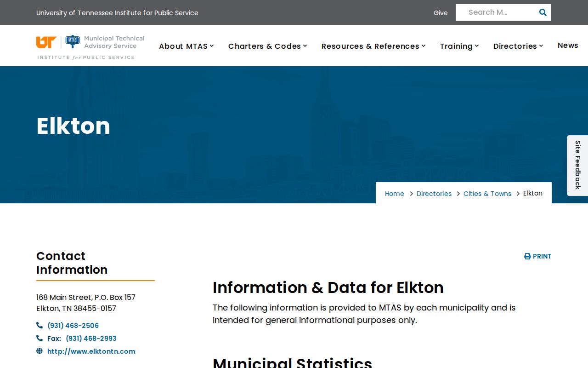Screen dimensions: 588x368
Task: Click the address line '168 Main Street, P.O. Box 157'
Action: (x=86, y=297)
